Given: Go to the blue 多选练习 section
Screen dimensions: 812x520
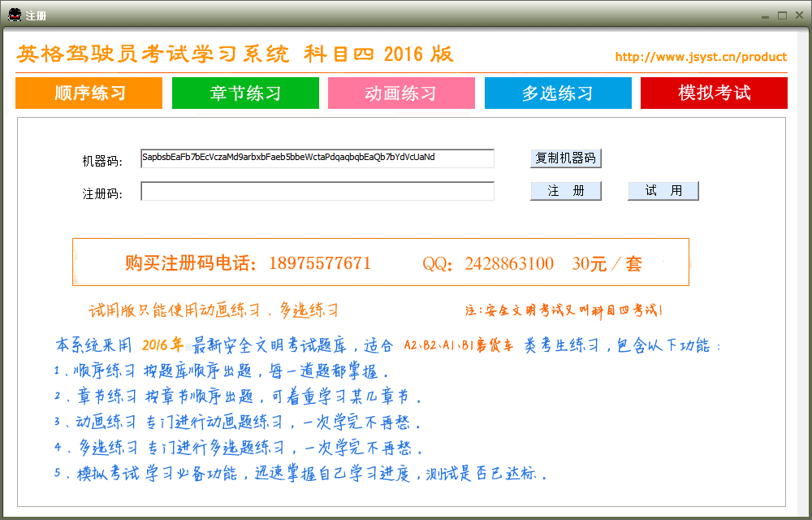Looking at the screenshot, I should click(x=557, y=93).
